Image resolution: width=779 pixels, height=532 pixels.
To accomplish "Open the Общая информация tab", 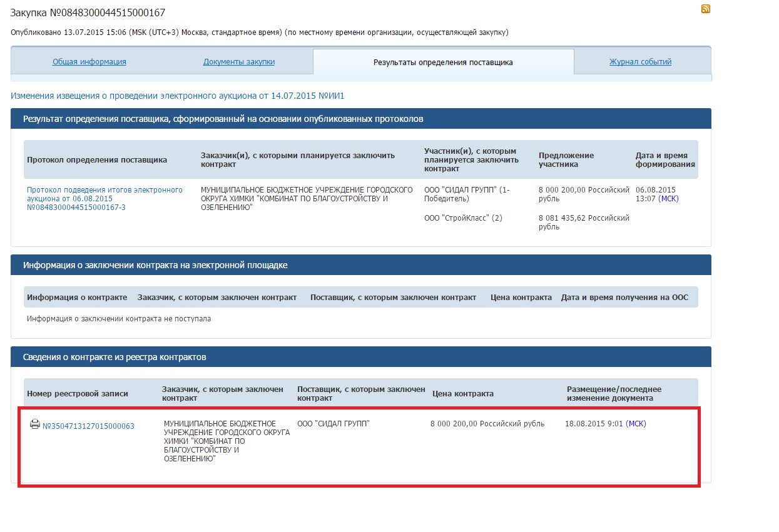I will pyautogui.click(x=89, y=62).
